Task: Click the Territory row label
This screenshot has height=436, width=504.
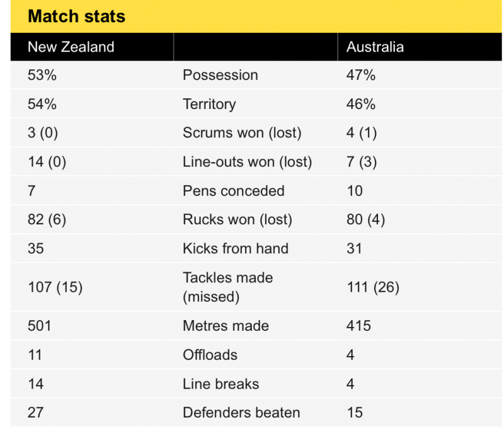Action: [209, 104]
